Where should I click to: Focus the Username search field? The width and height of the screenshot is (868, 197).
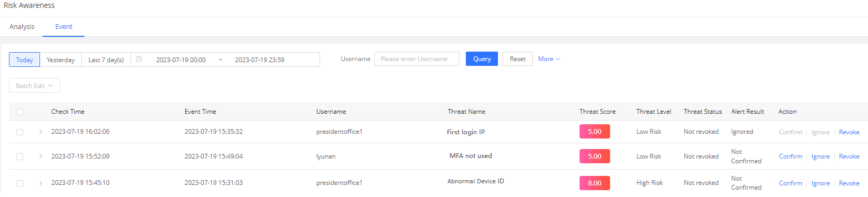pyautogui.click(x=417, y=59)
